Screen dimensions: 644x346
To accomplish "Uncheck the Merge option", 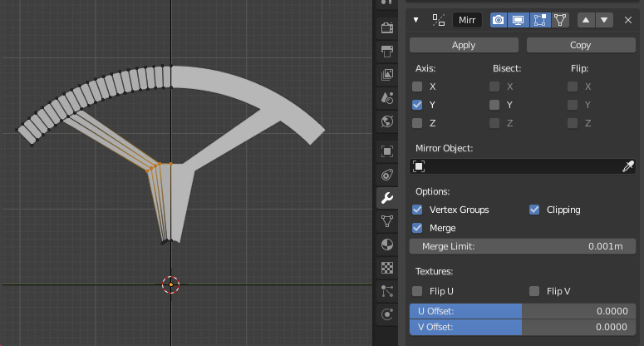I will pyautogui.click(x=417, y=228).
